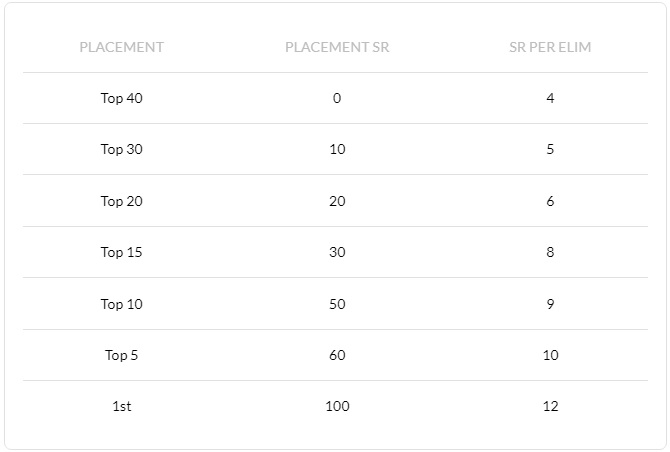Viewport: 670px width, 452px height.
Task: Click the PLACEMENT SR column header
Action: pyautogui.click(x=337, y=47)
